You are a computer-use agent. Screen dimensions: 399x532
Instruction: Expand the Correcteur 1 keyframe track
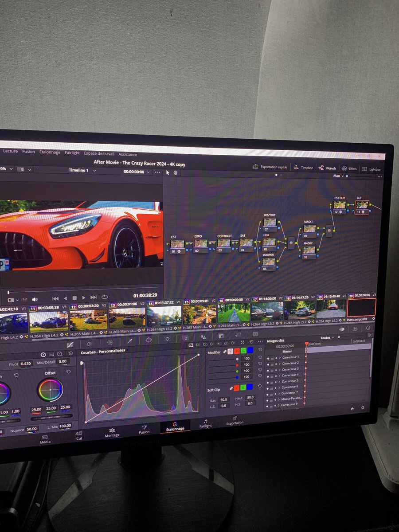pyautogui.click(x=279, y=357)
